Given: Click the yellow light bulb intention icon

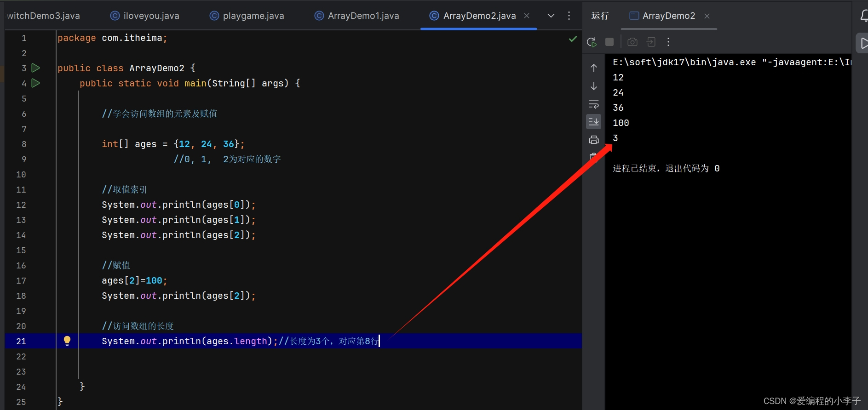Looking at the screenshot, I should coord(67,341).
